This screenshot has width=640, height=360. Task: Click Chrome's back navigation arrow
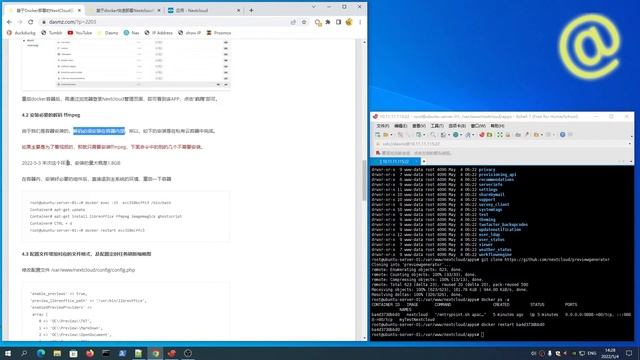[9, 22]
